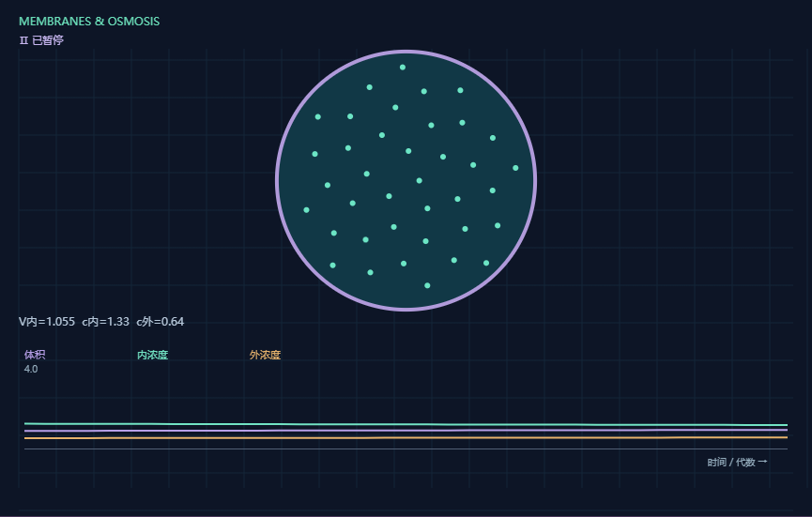Toggle the 外浓度 legend series
This screenshot has height=517, width=812.
[x=265, y=355]
